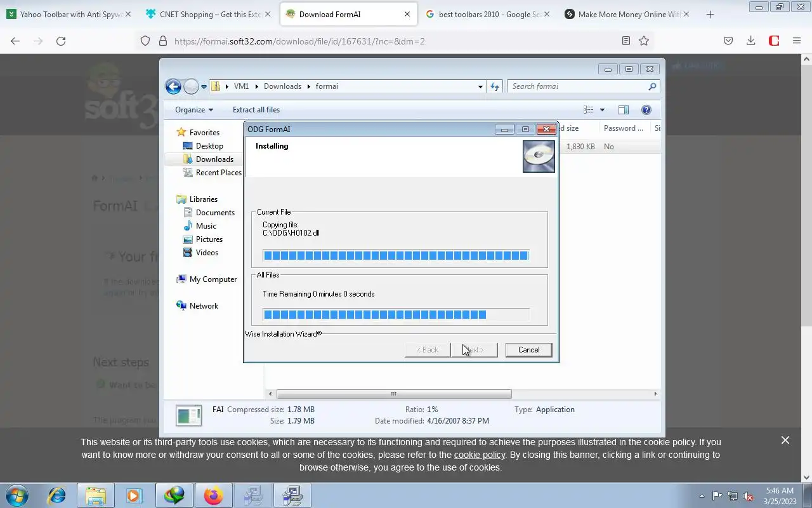Click the All Files progress bar
The height and width of the screenshot is (508, 812).
[396, 314]
